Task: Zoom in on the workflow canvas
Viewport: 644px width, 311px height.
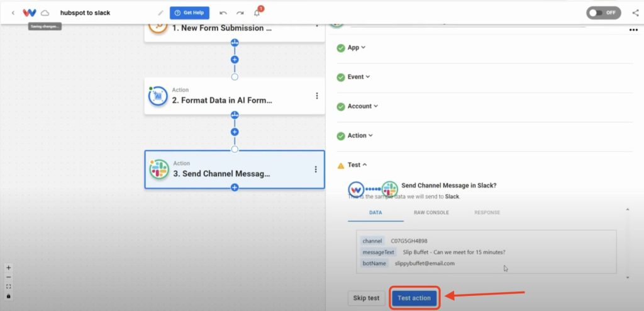Action: pyautogui.click(x=9, y=268)
